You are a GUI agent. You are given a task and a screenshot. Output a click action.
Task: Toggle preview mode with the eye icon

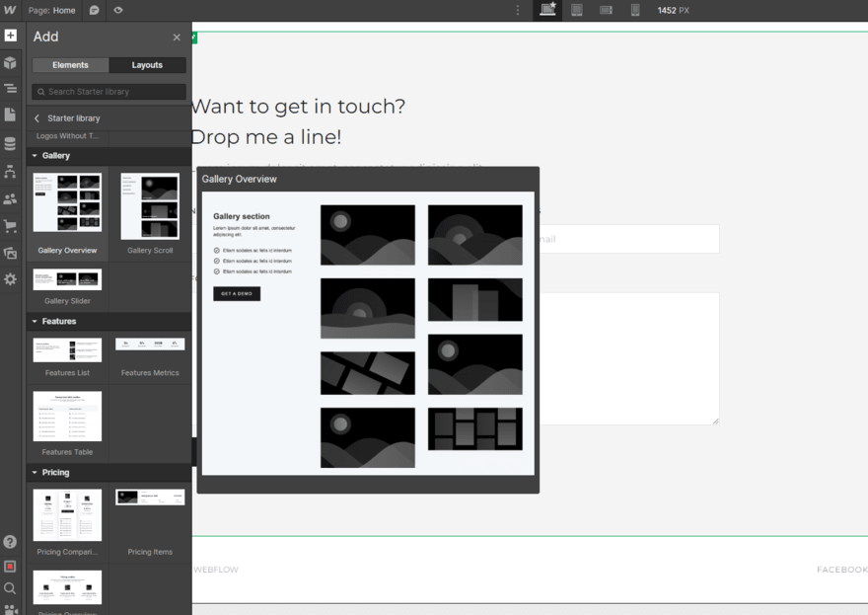click(x=116, y=10)
